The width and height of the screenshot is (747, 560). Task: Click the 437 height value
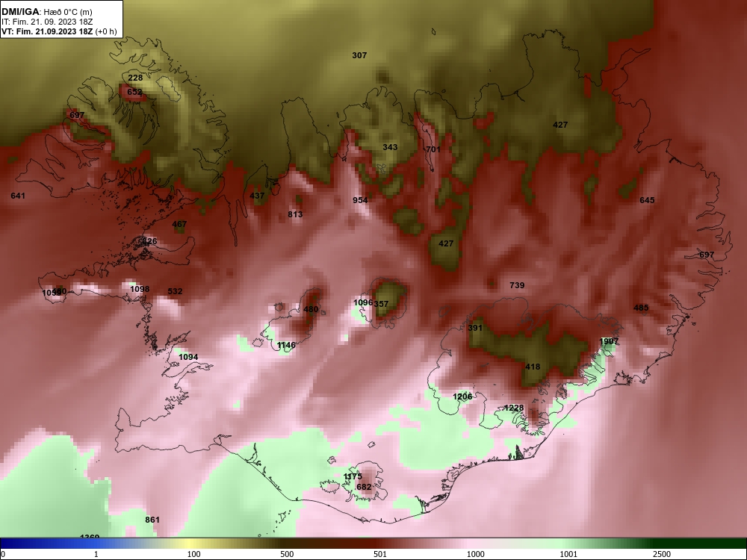click(257, 196)
